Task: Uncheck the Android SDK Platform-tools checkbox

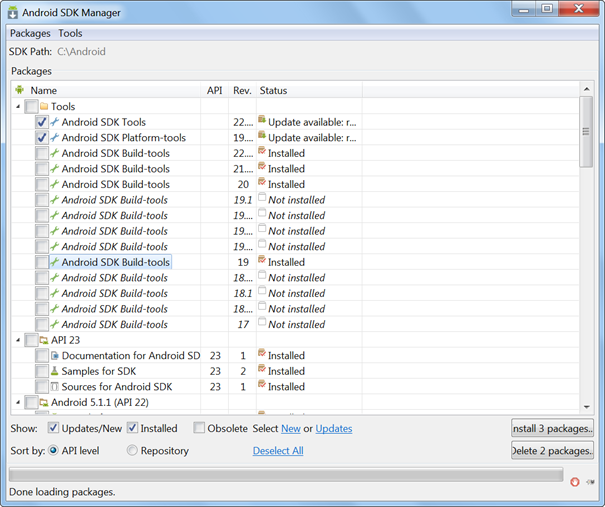Action: [42, 137]
